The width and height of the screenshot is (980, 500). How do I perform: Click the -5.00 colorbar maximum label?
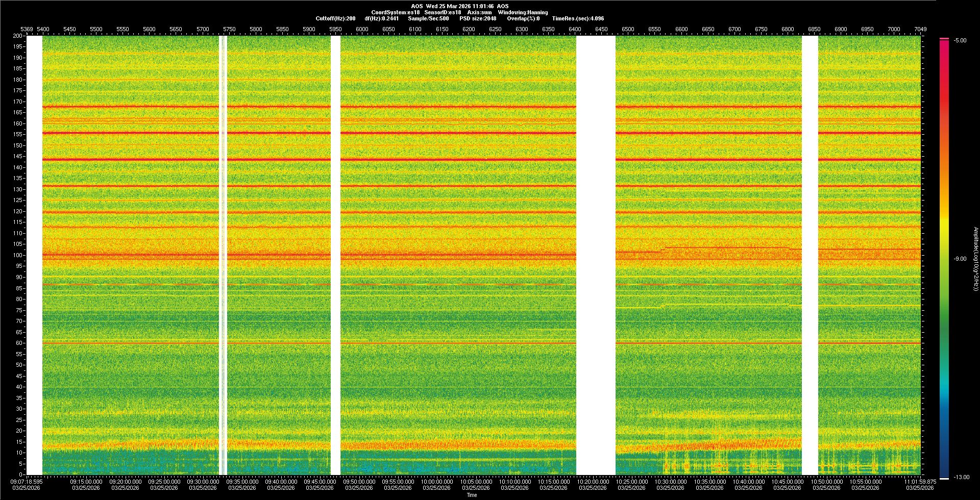click(960, 41)
